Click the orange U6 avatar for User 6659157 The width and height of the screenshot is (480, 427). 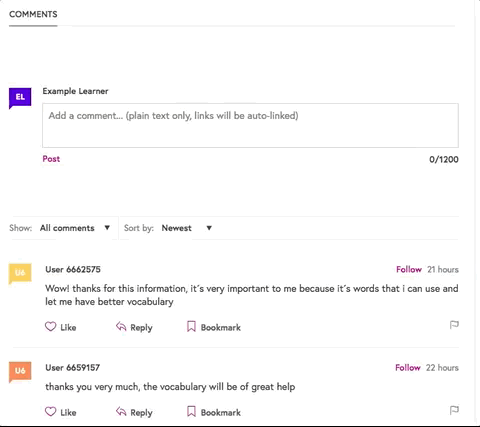coord(20,372)
